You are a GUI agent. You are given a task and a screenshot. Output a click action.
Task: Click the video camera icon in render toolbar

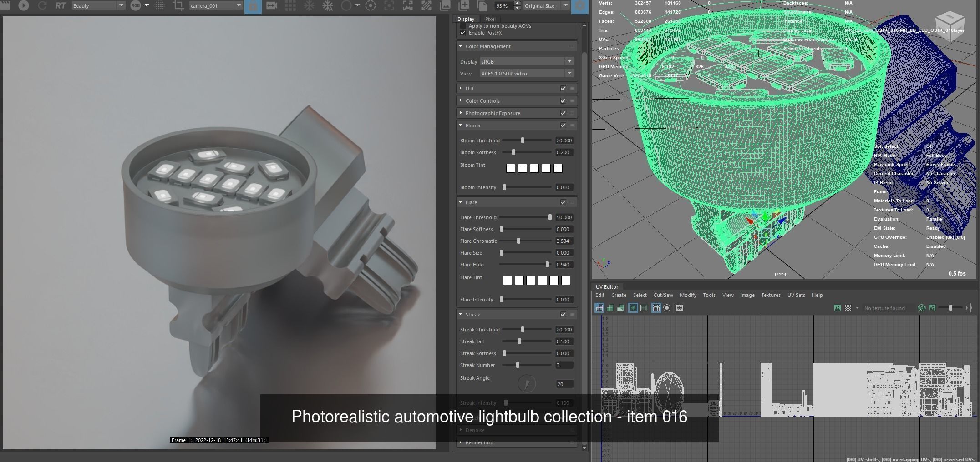pyautogui.click(x=272, y=5)
